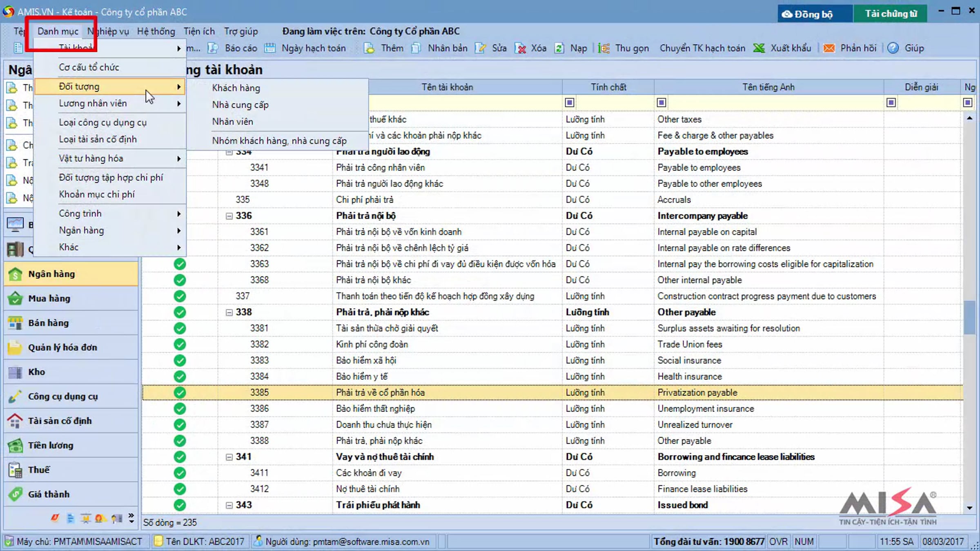This screenshot has height=551, width=980.
Task: Expand the Công trình submenu
Action: tap(110, 213)
